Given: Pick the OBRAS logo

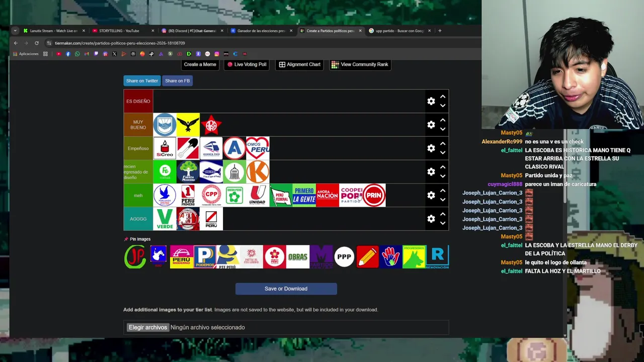Looking at the screenshot, I should tap(298, 257).
